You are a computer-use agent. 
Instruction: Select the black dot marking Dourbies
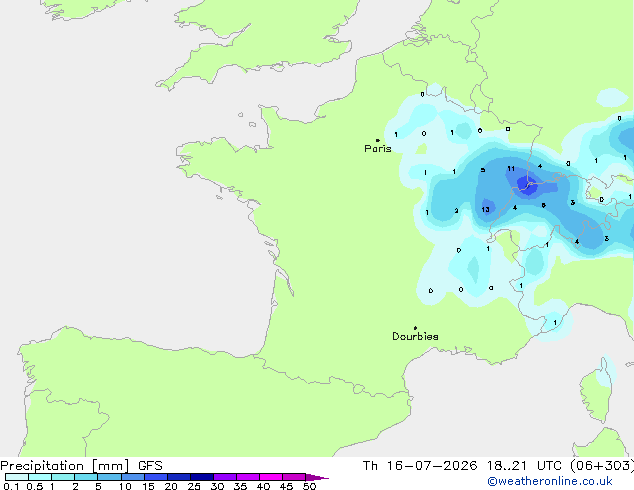(x=415, y=328)
